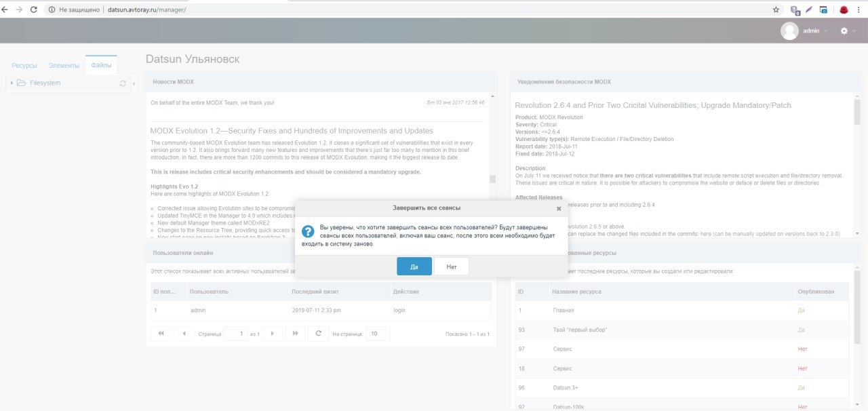Go to first page of online users
This screenshot has width=868, height=411.
pyautogui.click(x=161, y=334)
